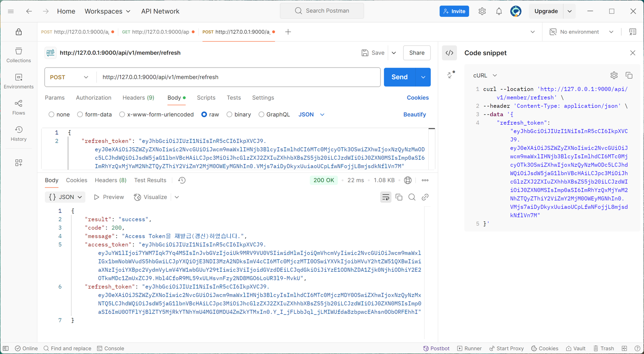The width and height of the screenshot is (644, 354).
Task: Expand the Upgrade options arrow
Action: coord(570,11)
